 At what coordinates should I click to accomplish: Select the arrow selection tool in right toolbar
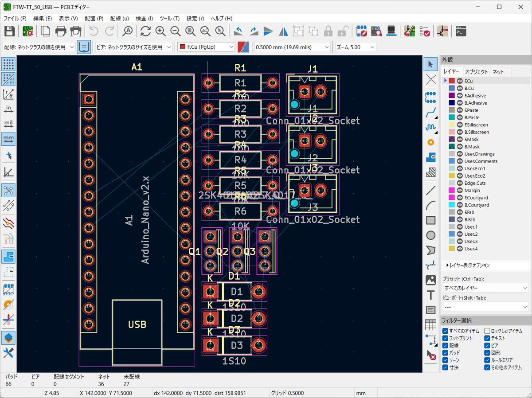[430, 64]
